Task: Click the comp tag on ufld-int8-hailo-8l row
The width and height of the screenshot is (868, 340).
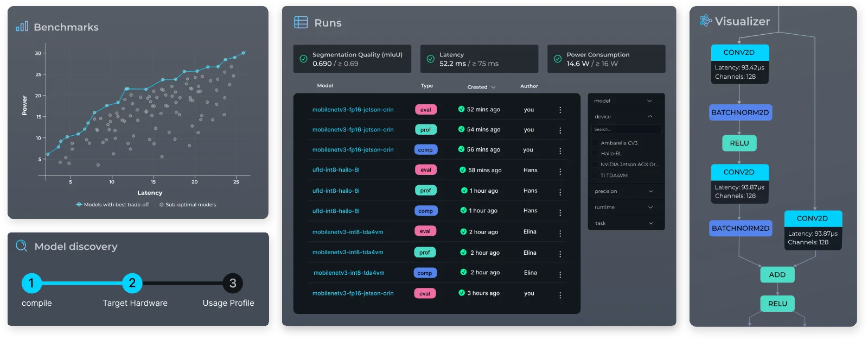Action: [x=426, y=211]
